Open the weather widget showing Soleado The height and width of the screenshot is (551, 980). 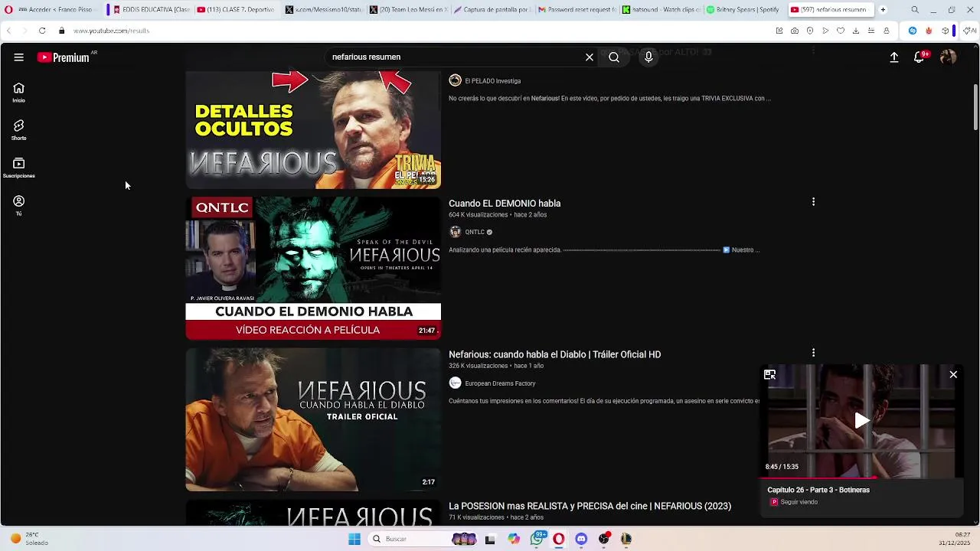[29, 539]
